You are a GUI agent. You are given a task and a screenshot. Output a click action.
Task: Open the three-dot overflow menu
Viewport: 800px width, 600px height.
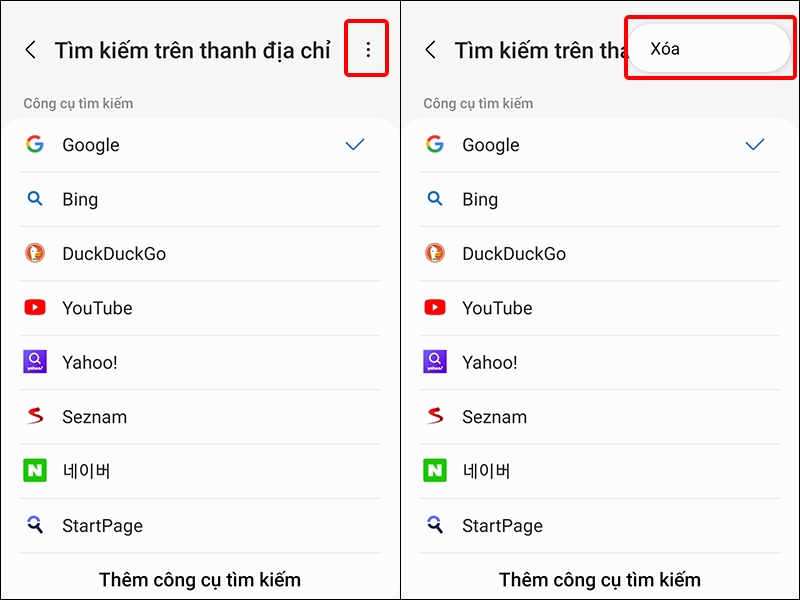pos(367,48)
